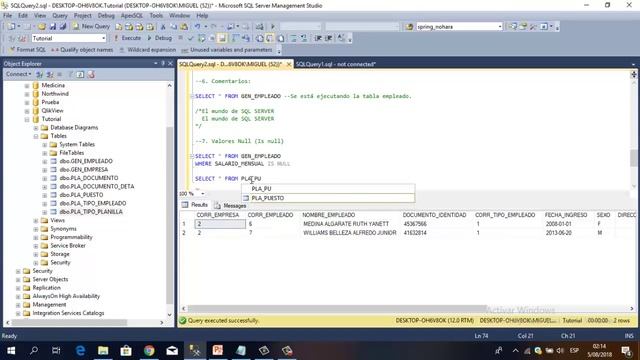Open the Microsoft Edge taskbar icon
The width and height of the screenshot is (640, 360).
[x=80, y=351]
